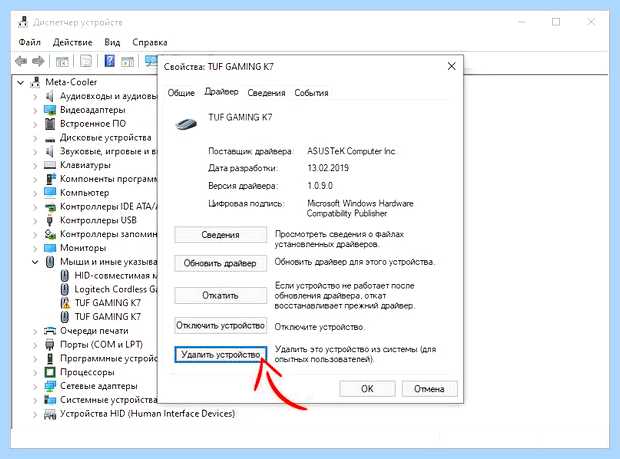This screenshot has width=620, height=459.
Task: Click the Device Manager title bar icon
Action: pyautogui.click(x=23, y=22)
